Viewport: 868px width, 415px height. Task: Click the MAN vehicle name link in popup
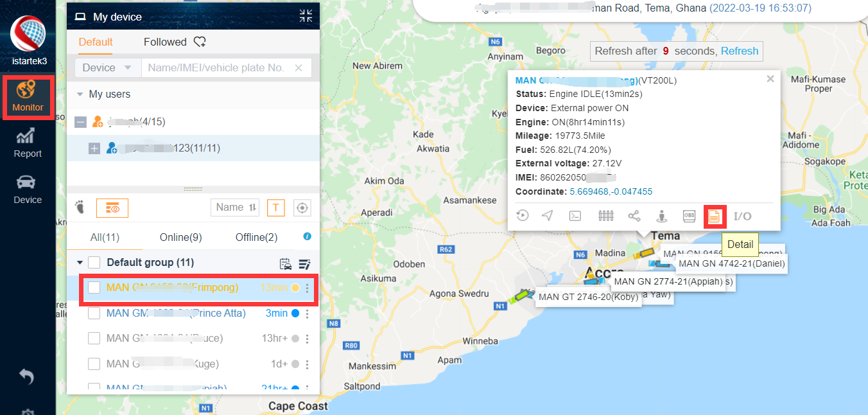[577, 80]
